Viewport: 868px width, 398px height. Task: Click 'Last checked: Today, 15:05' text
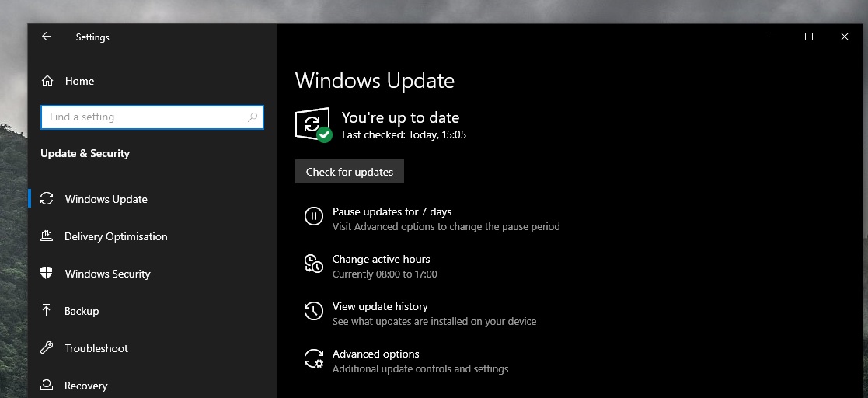point(403,134)
